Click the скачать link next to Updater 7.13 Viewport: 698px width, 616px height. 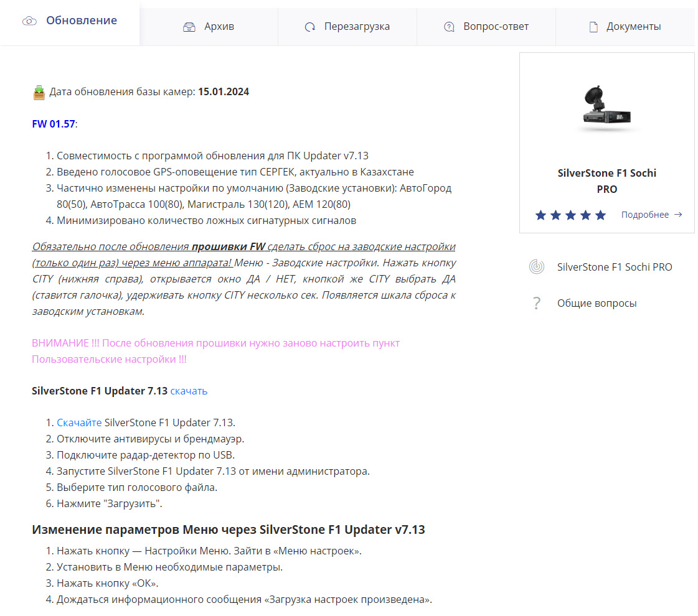[189, 391]
